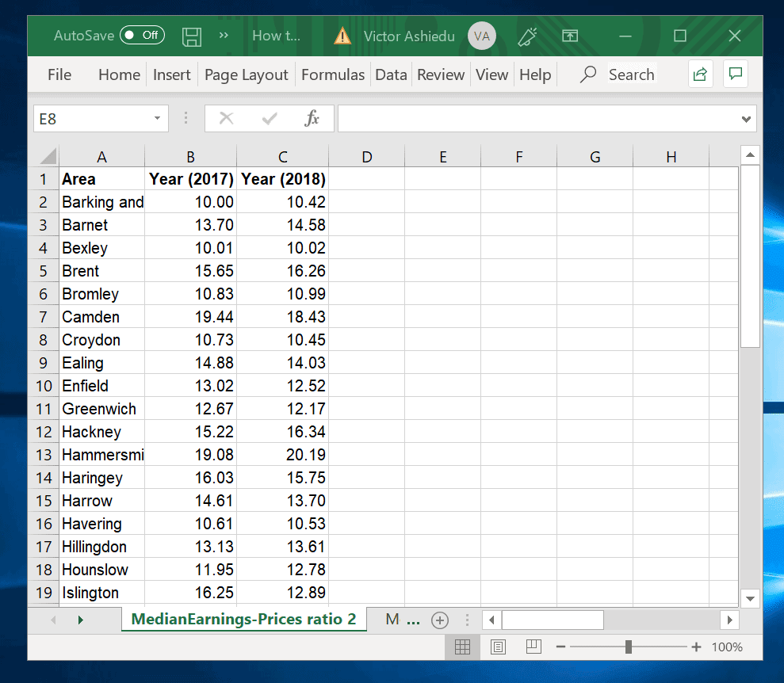
Task: Open the sheet tab starting with M
Action: click(393, 619)
